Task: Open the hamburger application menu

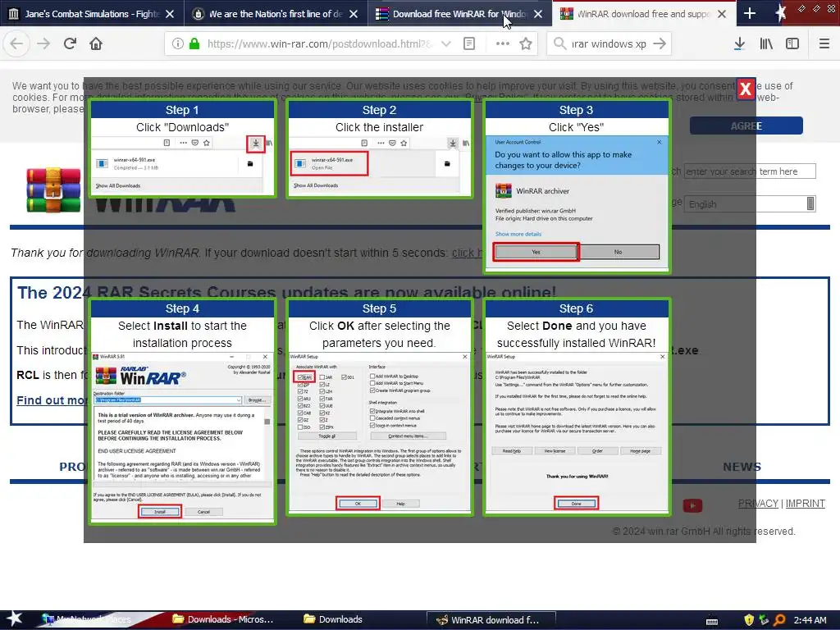Action: (x=824, y=44)
